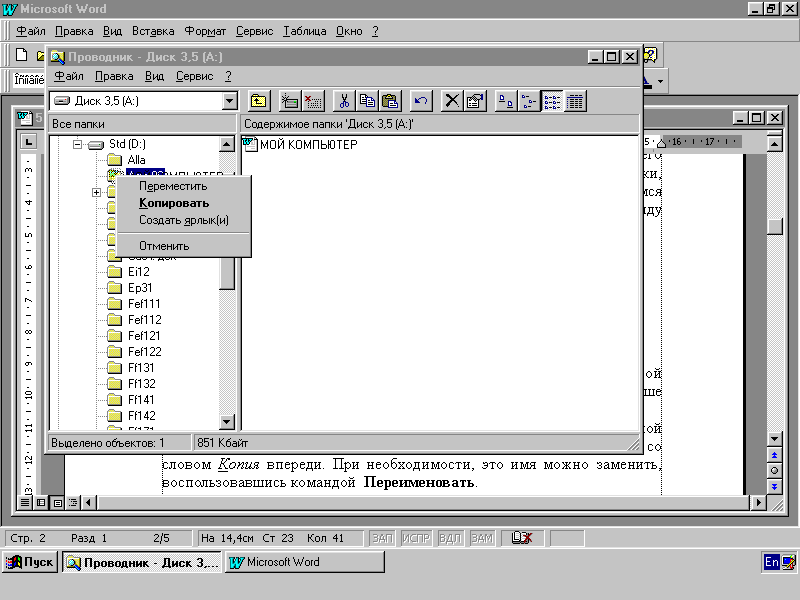Viewport: 800px width, 600px height.
Task: Choose Копировать in the context menu
Action: 174,203
